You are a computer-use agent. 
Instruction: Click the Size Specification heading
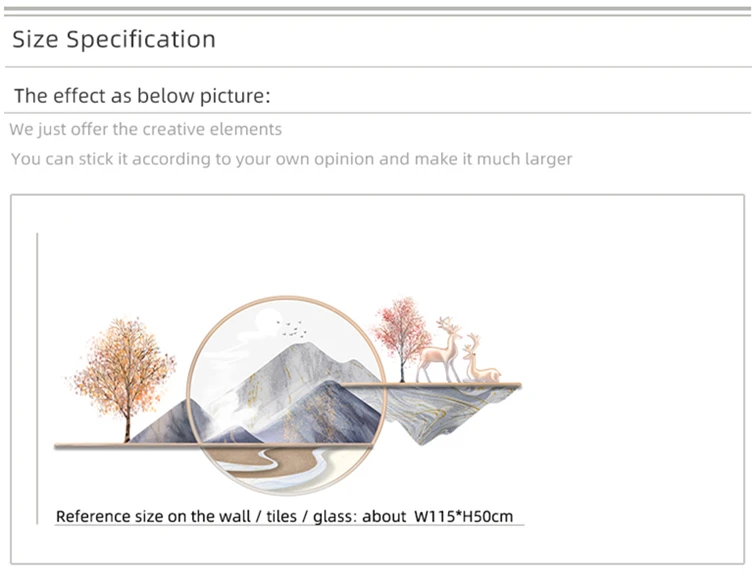[x=114, y=39]
